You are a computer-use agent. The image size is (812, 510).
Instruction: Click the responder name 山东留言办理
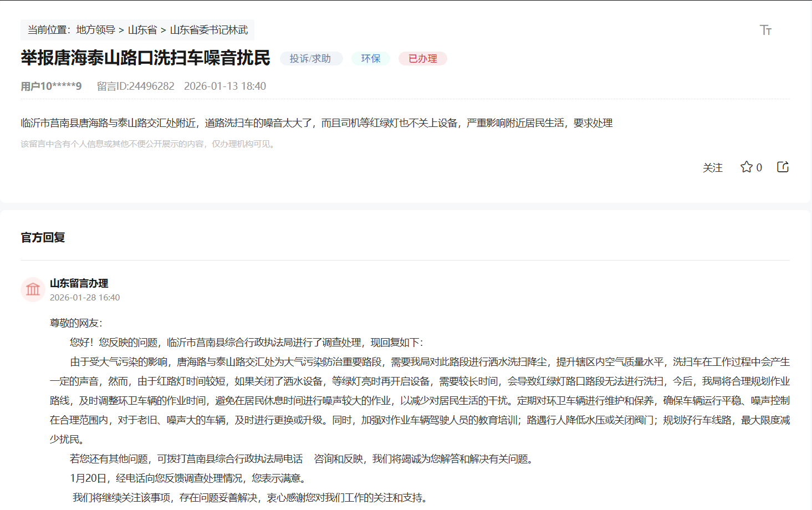[x=79, y=283]
